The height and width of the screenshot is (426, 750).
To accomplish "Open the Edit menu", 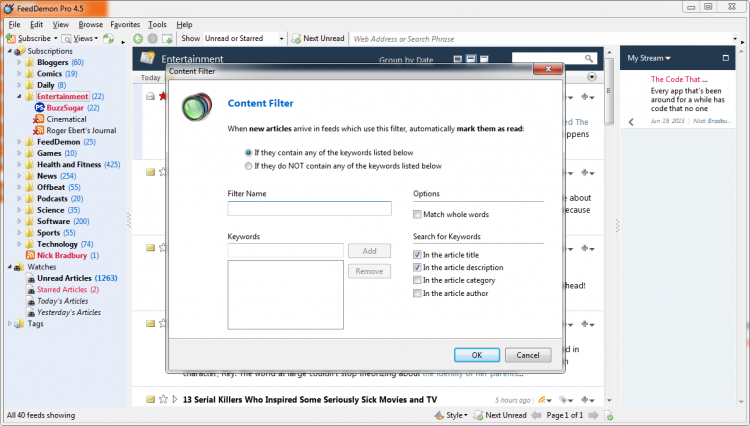I will (x=36, y=24).
